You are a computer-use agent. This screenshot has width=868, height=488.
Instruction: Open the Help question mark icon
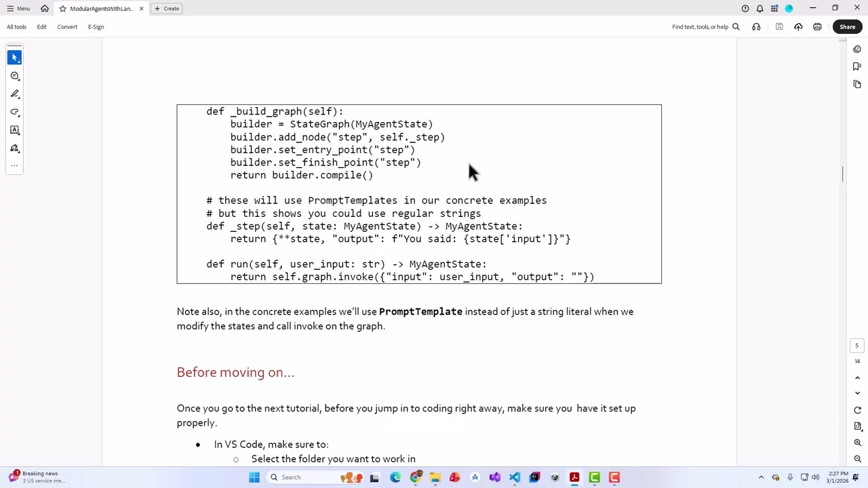(x=745, y=9)
